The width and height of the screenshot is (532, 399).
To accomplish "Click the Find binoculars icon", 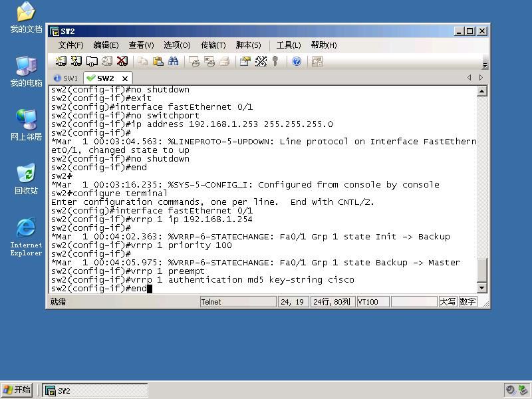I will pyautogui.click(x=173, y=61).
